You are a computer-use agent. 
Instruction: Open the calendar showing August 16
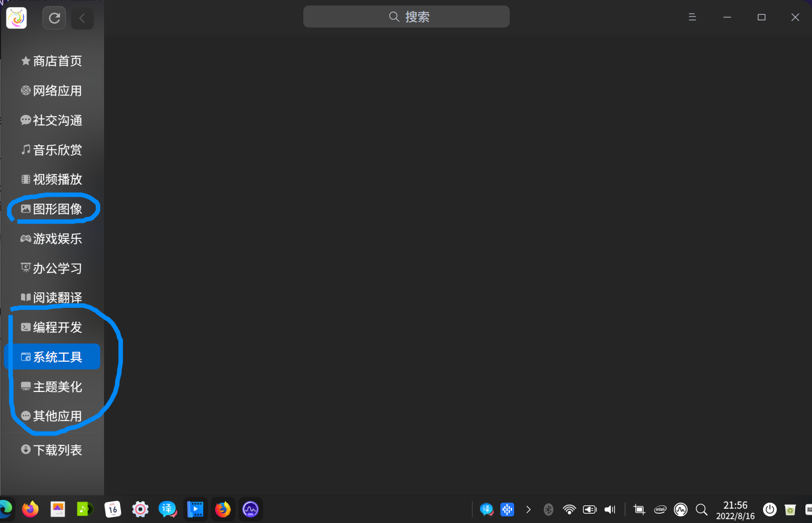[x=113, y=509]
